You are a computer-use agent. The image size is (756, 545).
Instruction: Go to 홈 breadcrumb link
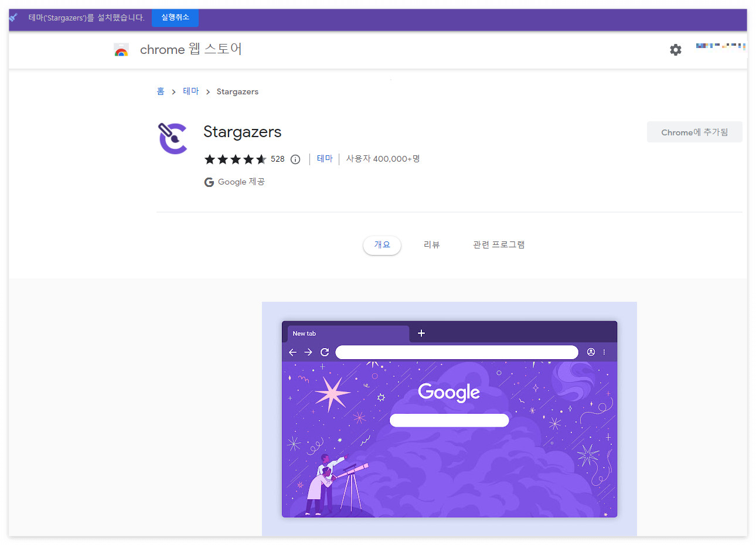tap(161, 91)
